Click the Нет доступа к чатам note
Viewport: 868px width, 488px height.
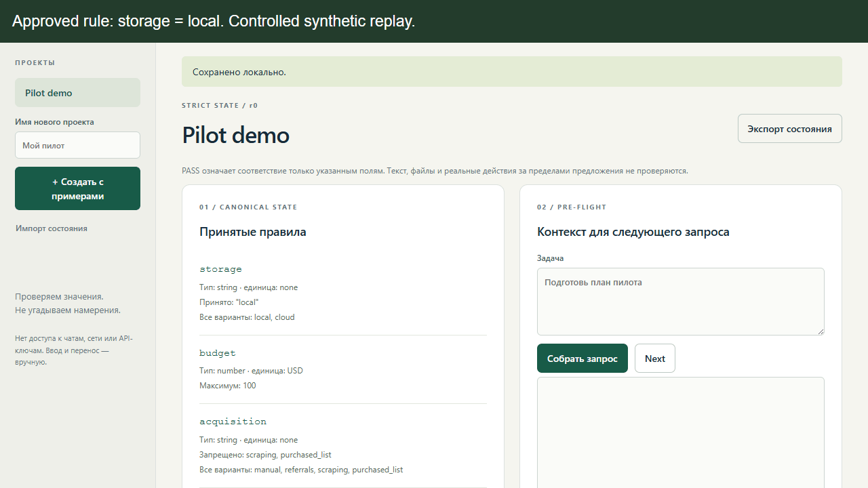click(x=74, y=350)
